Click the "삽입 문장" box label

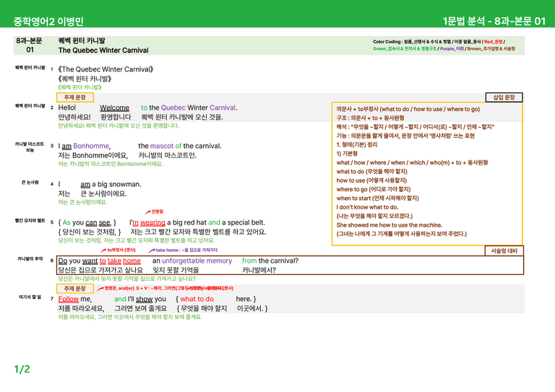tap(504, 97)
